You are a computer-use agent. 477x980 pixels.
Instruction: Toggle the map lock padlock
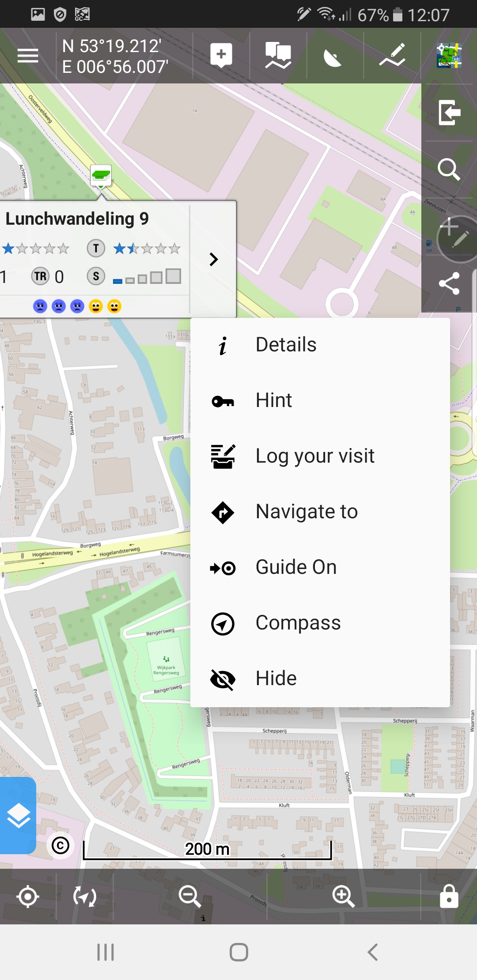[449, 897]
